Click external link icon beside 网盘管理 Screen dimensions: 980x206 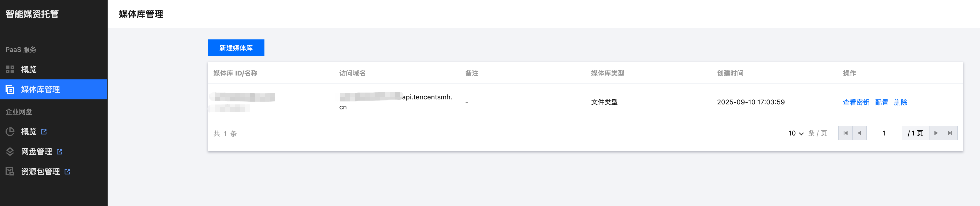click(59, 152)
